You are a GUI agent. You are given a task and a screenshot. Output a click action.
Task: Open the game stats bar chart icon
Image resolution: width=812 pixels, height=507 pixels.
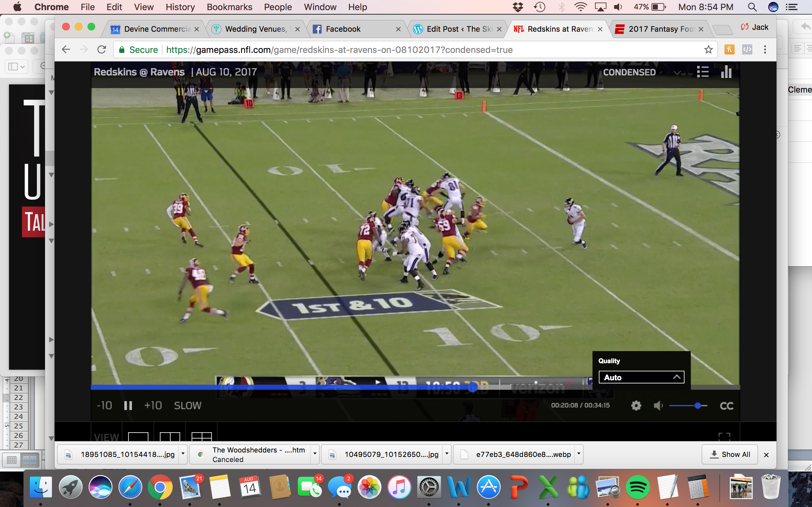click(x=726, y=72)
